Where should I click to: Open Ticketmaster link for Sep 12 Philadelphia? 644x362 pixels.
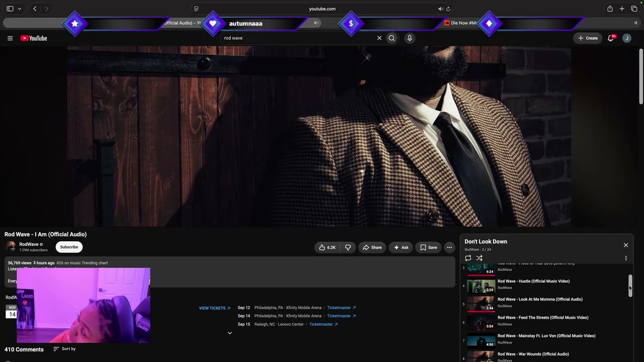pyautogui.click(x=342, y=308)
